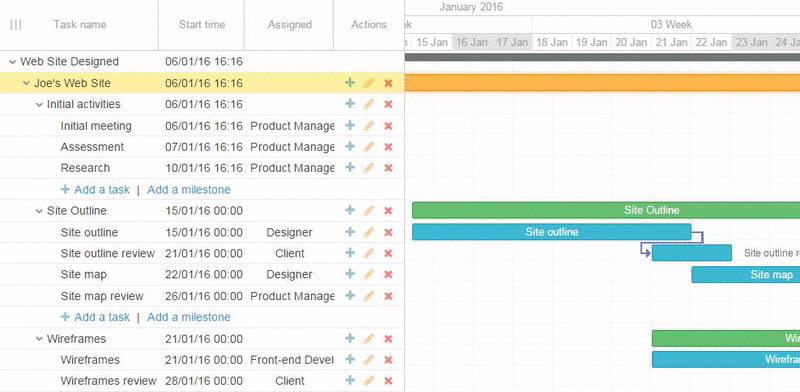
Task: Edit the Site outline review task
Action: (x=369, y=253)
